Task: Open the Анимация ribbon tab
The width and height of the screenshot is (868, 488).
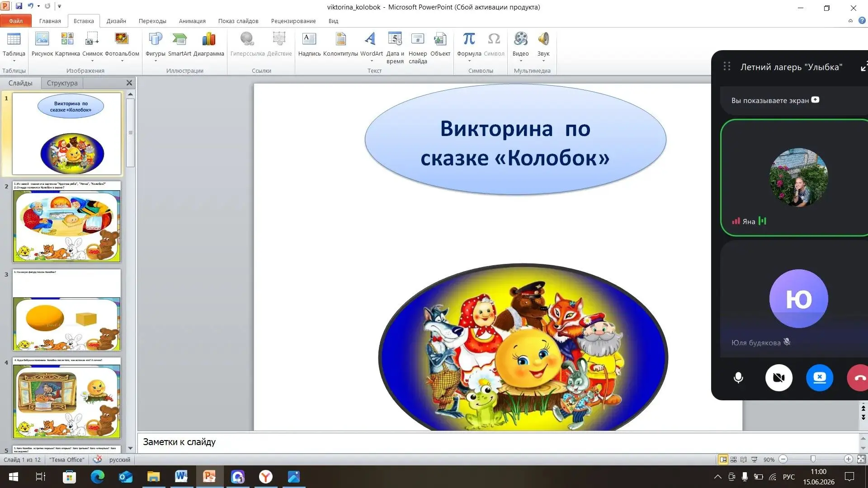Action: coord(192,21)
